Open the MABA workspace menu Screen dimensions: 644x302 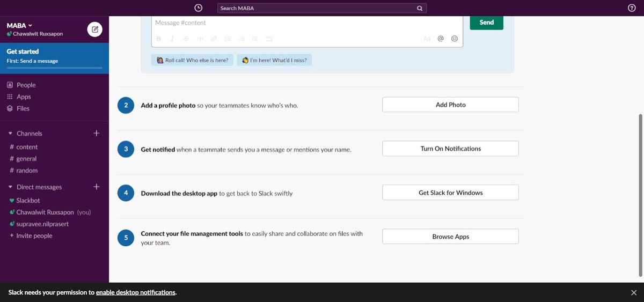(19, 25)
